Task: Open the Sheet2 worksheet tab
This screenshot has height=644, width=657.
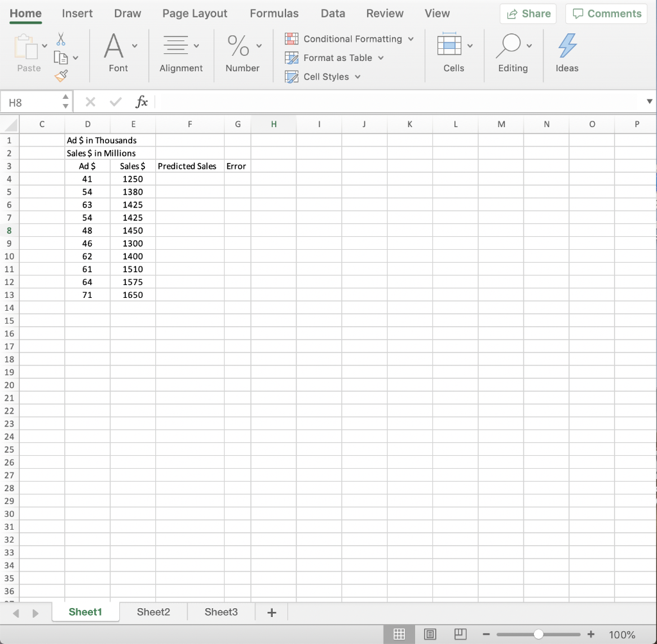Action: (x=153, y=611)
